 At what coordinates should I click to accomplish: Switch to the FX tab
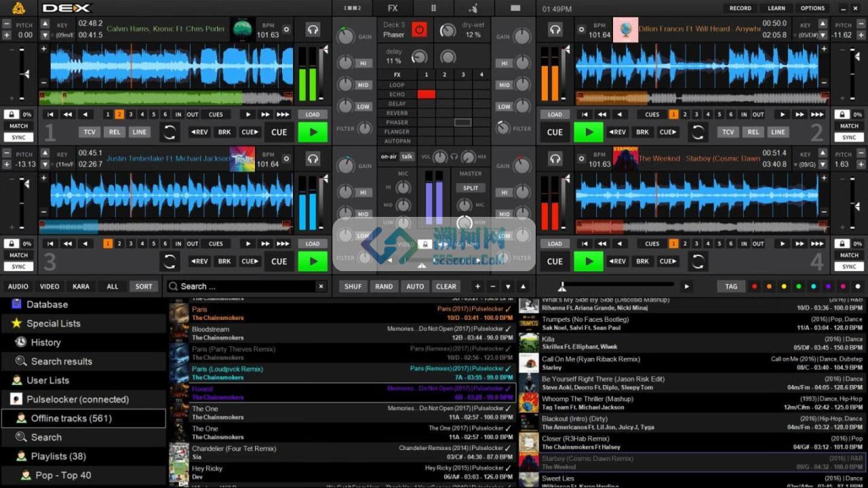pos(393,8)
